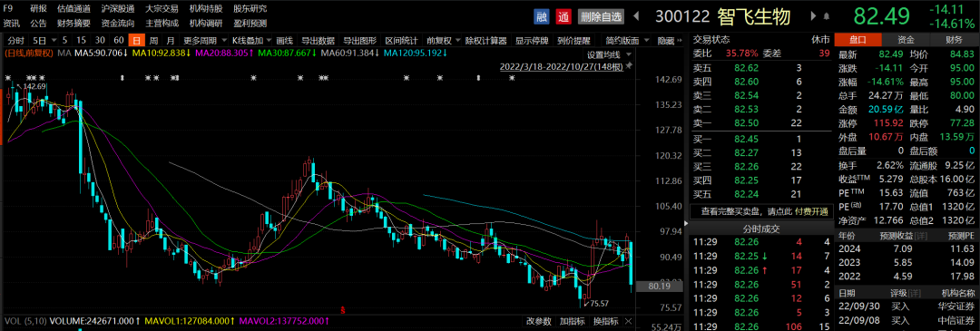
Task: Open the 主营构成 menu item
Action: pos(162,23)
